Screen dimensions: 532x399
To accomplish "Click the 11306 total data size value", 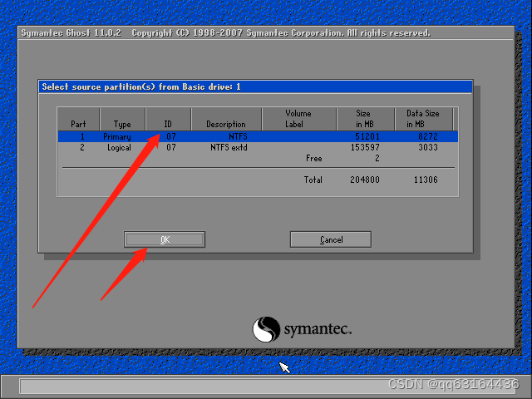I will (426, 180).
